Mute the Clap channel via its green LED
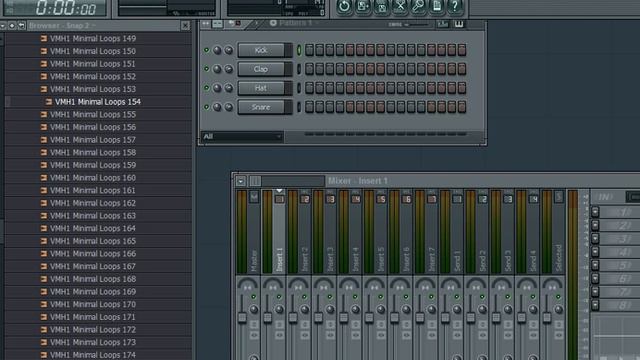Viewport: 640px width, 360px height. 207,69
